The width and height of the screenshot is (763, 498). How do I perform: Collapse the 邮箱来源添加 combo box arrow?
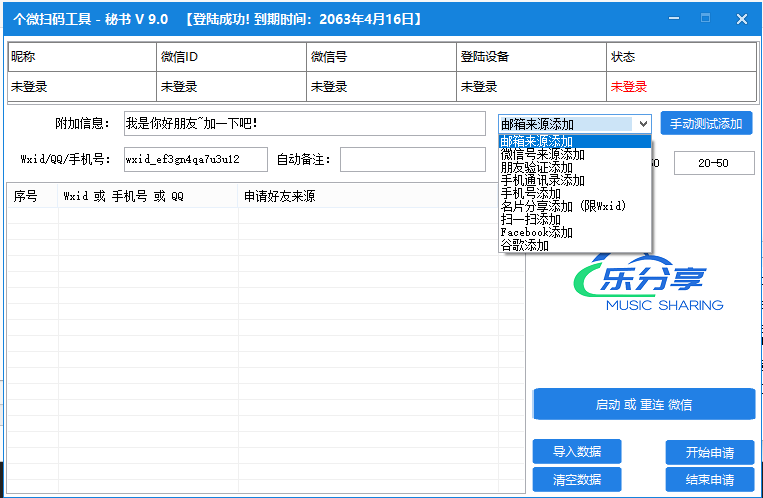click(x=642, y=124)
